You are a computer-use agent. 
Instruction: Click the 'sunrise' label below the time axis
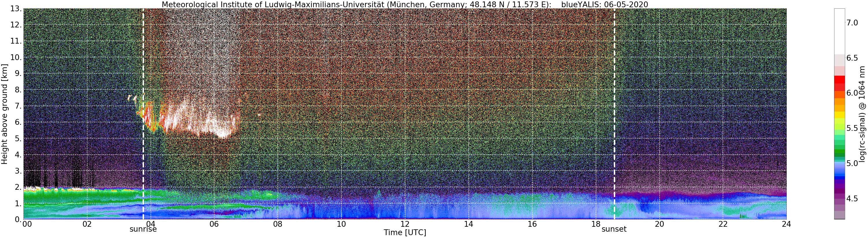(143, 229)
